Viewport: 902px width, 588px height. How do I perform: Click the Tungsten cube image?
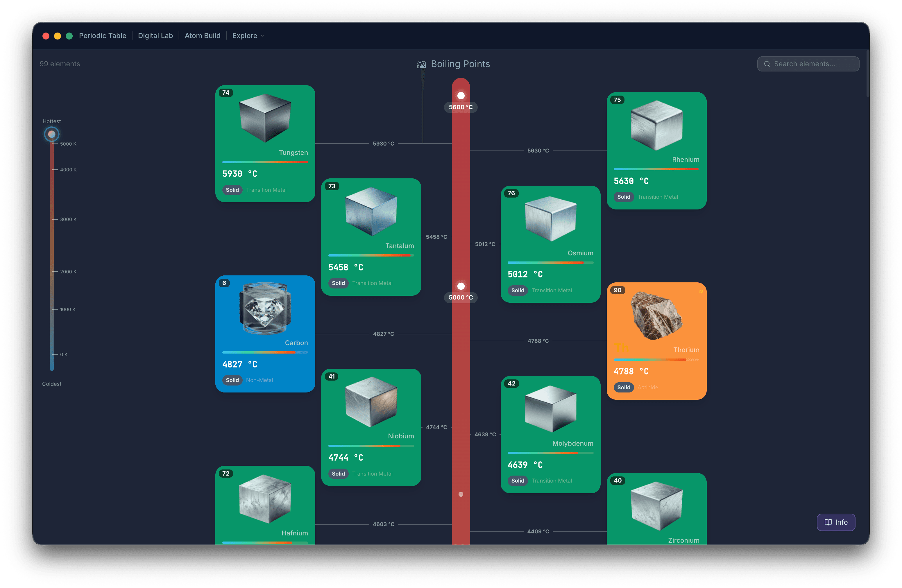point(265,118)
